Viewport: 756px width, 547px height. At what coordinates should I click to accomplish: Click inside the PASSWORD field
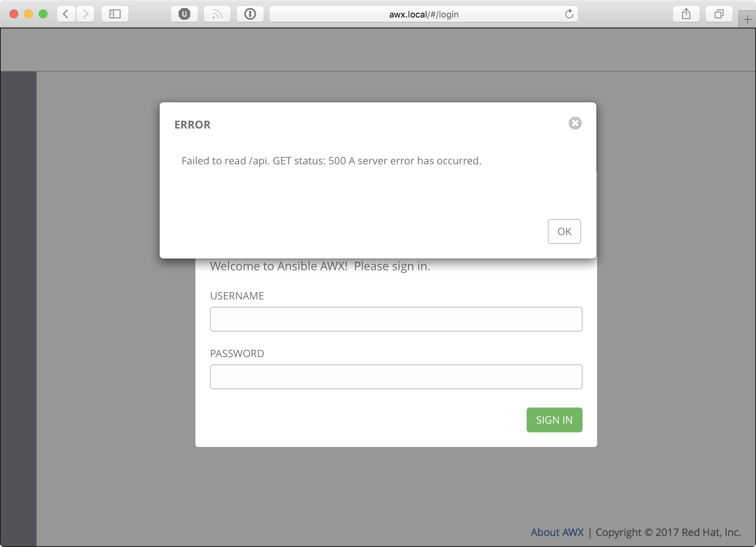tap(396, 376)
